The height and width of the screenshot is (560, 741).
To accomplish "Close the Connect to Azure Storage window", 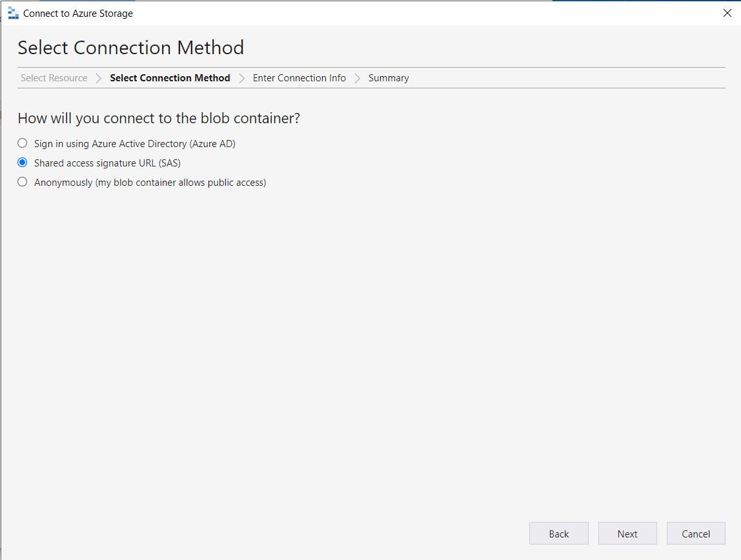I will 727,13.
